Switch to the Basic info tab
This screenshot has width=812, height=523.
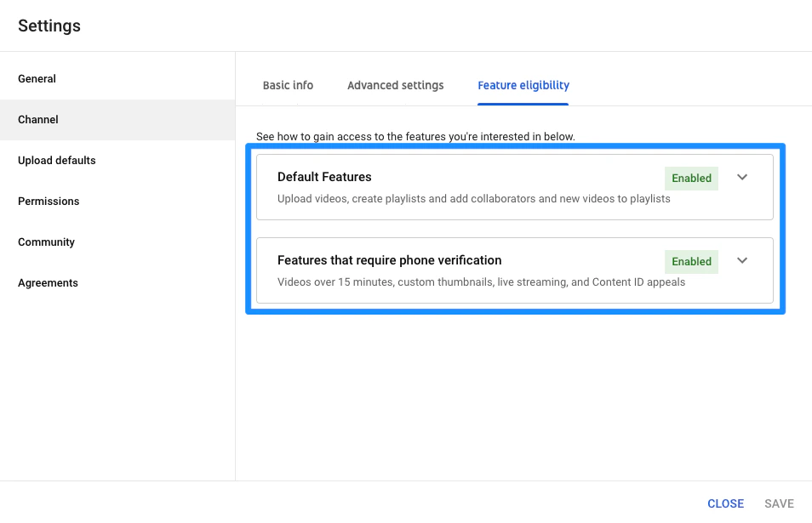pyautogui.click(x=288, y=85)
